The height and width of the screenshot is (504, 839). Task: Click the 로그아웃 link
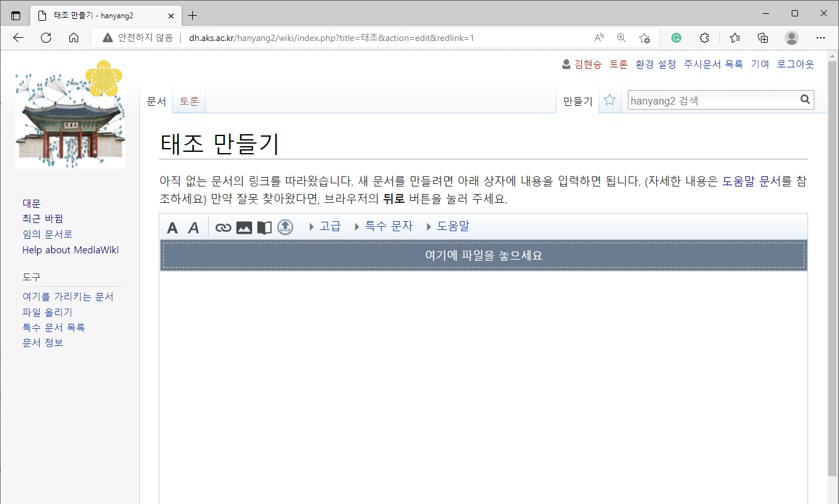796,64
